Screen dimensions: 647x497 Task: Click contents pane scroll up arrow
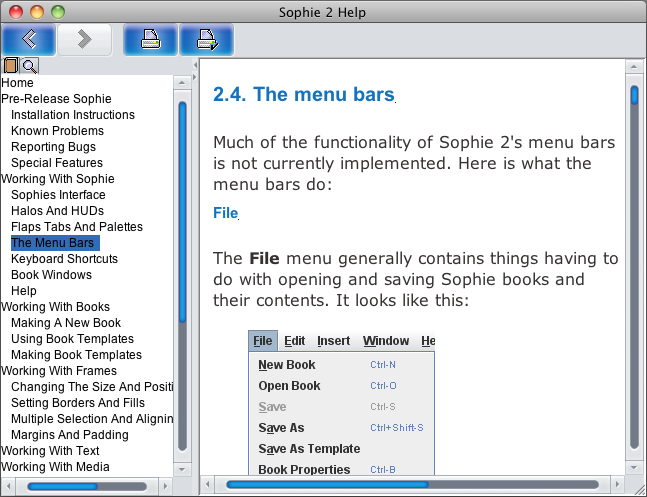point(182,83)
